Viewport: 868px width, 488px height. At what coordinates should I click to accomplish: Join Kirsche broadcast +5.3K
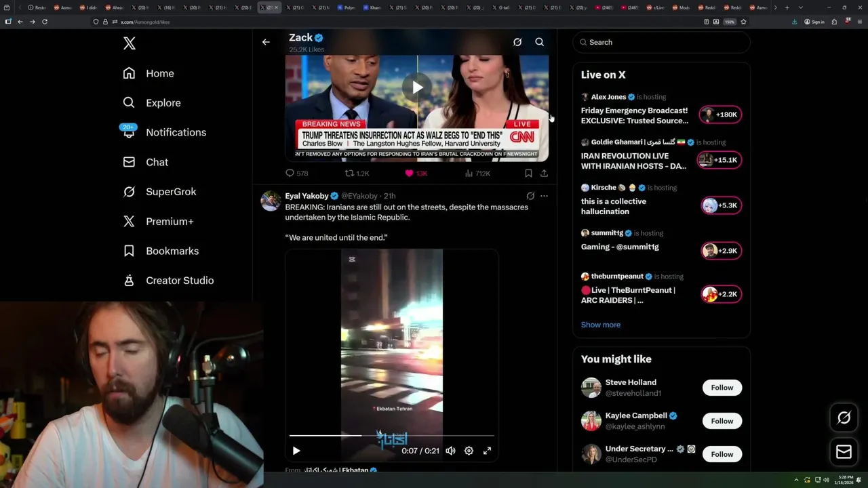tap(721, 205)
